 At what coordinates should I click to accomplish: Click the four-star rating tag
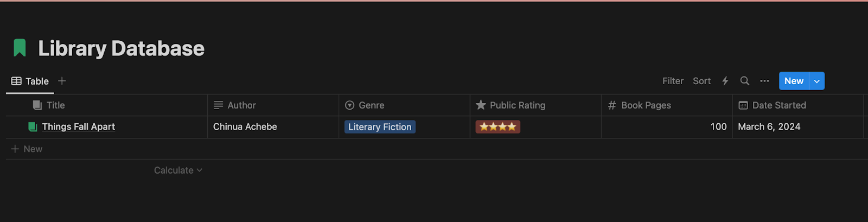(497, 127)
